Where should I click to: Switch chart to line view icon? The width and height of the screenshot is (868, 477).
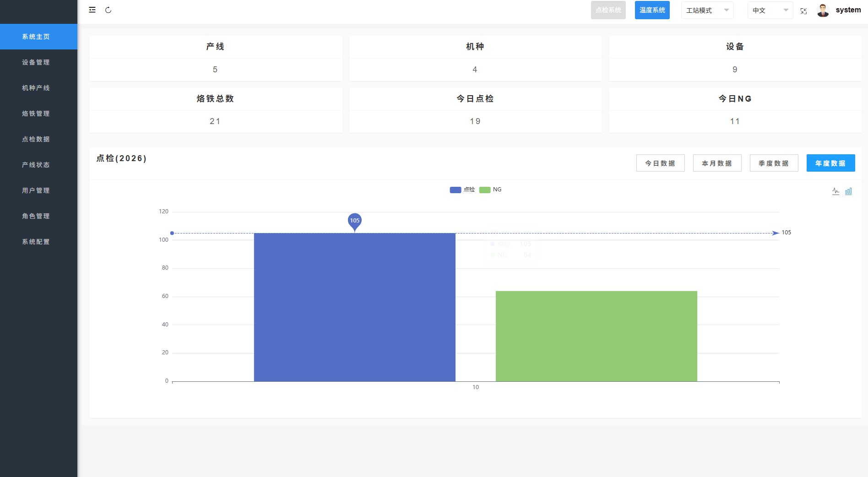tap(835, 191)
